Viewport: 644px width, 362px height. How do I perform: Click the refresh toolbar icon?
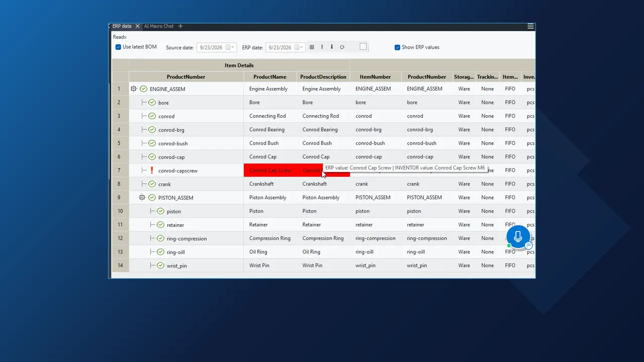click(342, 47)
